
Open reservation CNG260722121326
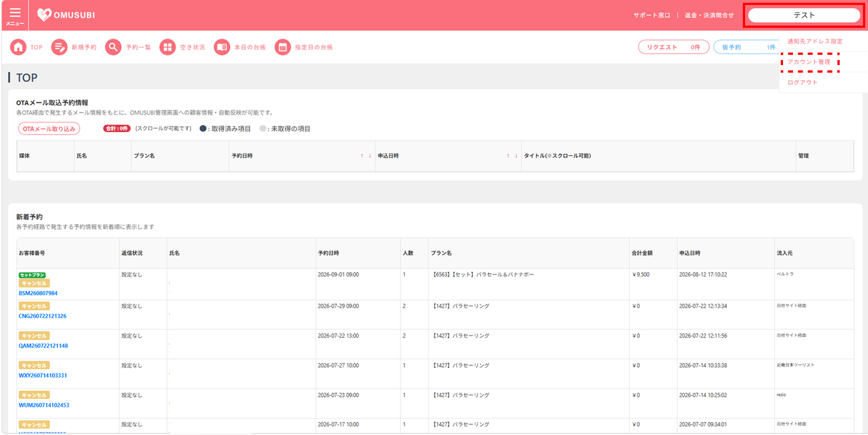click(42, 316)
